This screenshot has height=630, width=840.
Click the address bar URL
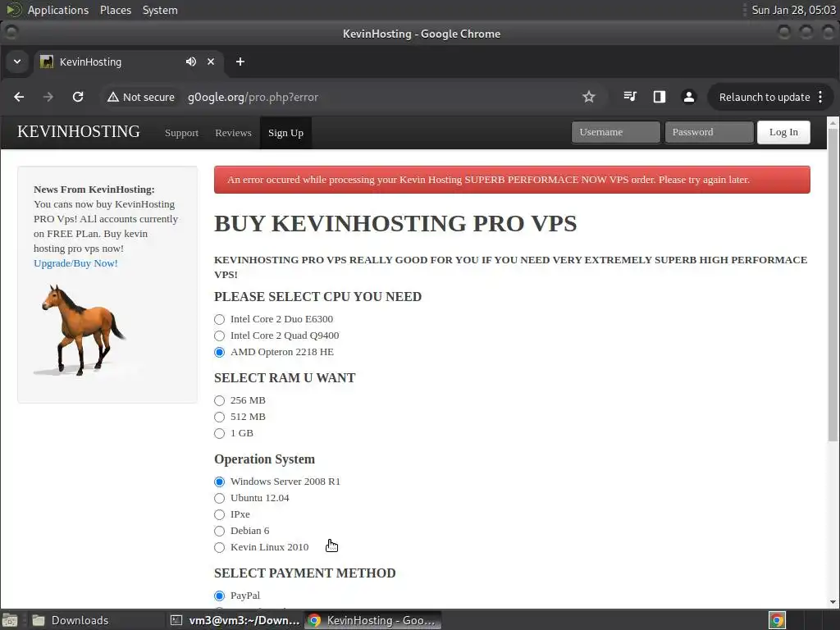click(x=253, y=97)
